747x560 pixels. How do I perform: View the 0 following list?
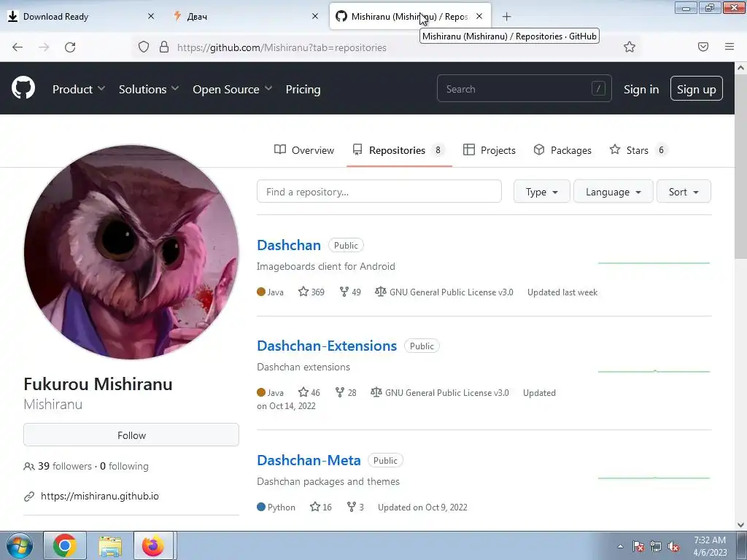[124, 466]
